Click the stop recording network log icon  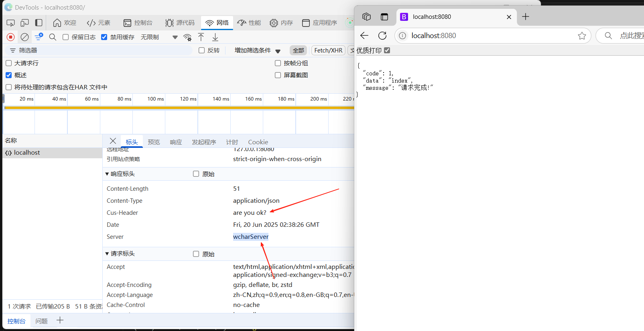click(11, 37)
